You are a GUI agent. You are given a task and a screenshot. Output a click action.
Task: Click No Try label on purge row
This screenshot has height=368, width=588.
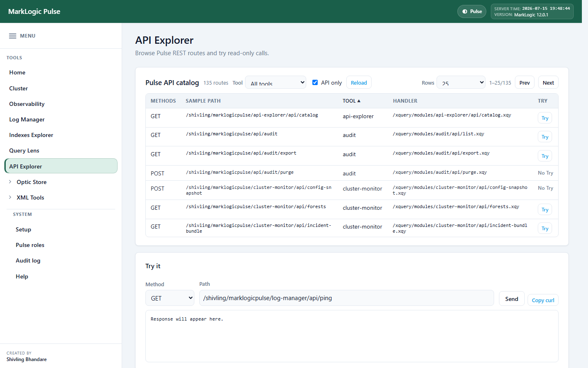tap(545, 173)
